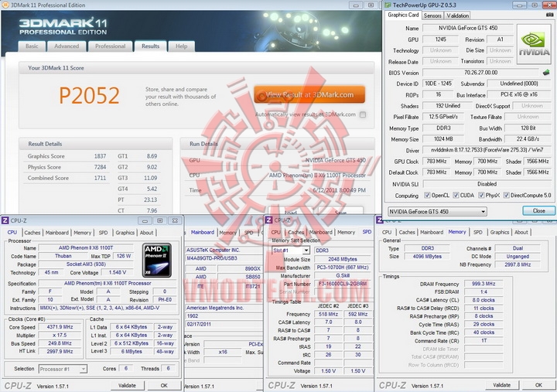
Task: Click the NVIDIA logo in GPU-Z
Action: (x=534, y=44)
